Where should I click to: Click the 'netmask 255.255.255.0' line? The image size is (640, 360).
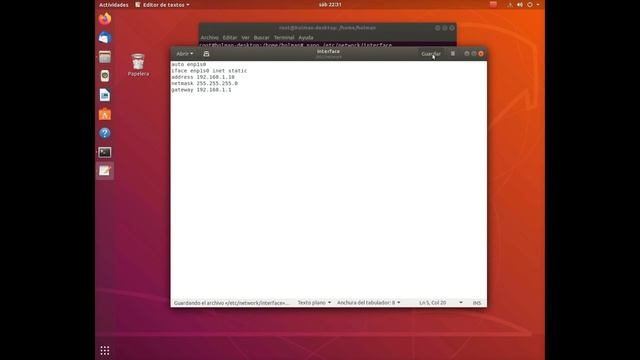pyautogui.click(x=204, y=83)
